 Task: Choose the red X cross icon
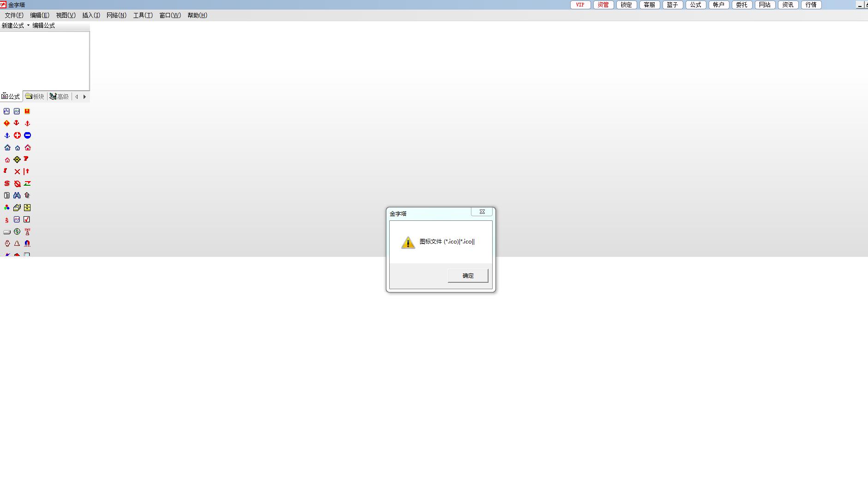point(17,171)
